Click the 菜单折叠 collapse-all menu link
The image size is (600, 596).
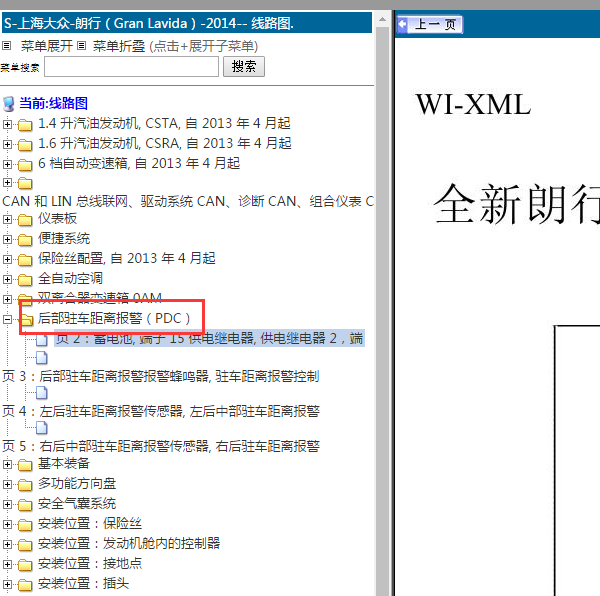point(119,46)
